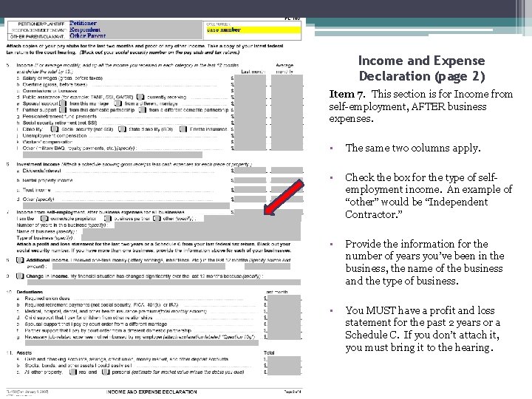
Task: Click Rental property income last month field
Action: click(x=250, y=180)
